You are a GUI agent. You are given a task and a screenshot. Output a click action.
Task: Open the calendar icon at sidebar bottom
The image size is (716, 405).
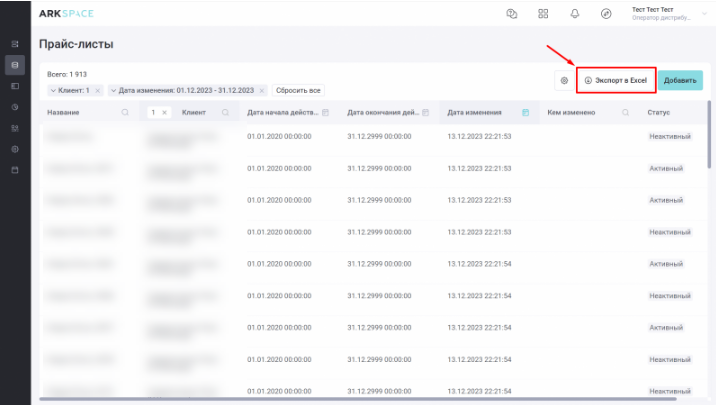click(14, 170)
